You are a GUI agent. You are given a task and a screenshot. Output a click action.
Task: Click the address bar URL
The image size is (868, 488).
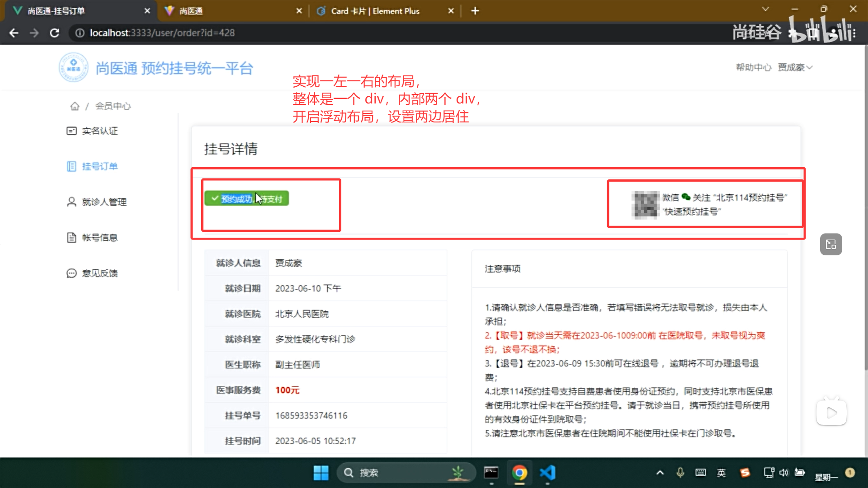tap(162, 33)
